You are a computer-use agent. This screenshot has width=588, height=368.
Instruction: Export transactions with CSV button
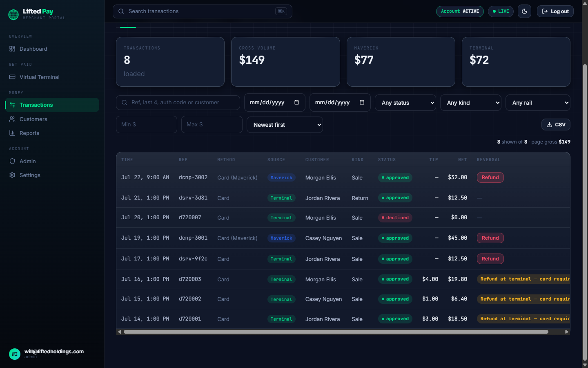click(556, 125)
